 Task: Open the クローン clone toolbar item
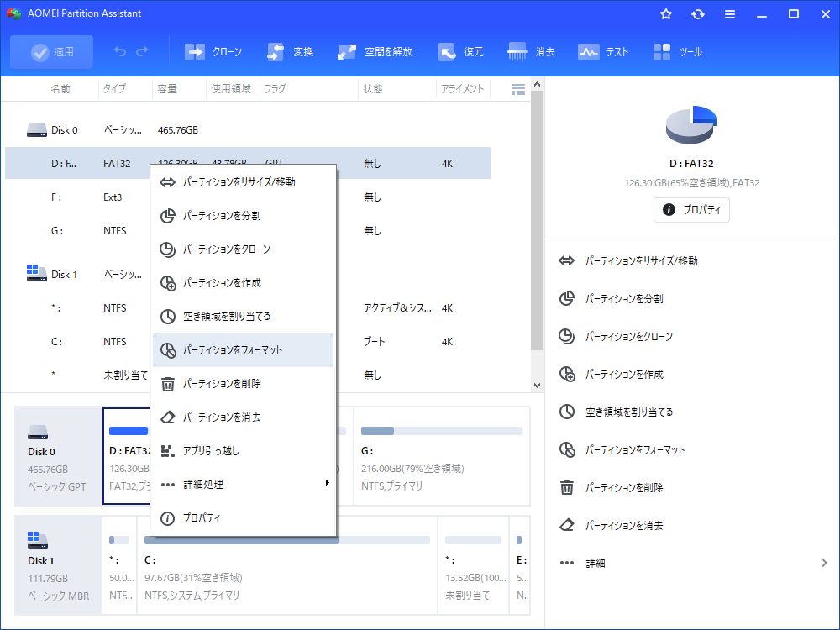213,52
